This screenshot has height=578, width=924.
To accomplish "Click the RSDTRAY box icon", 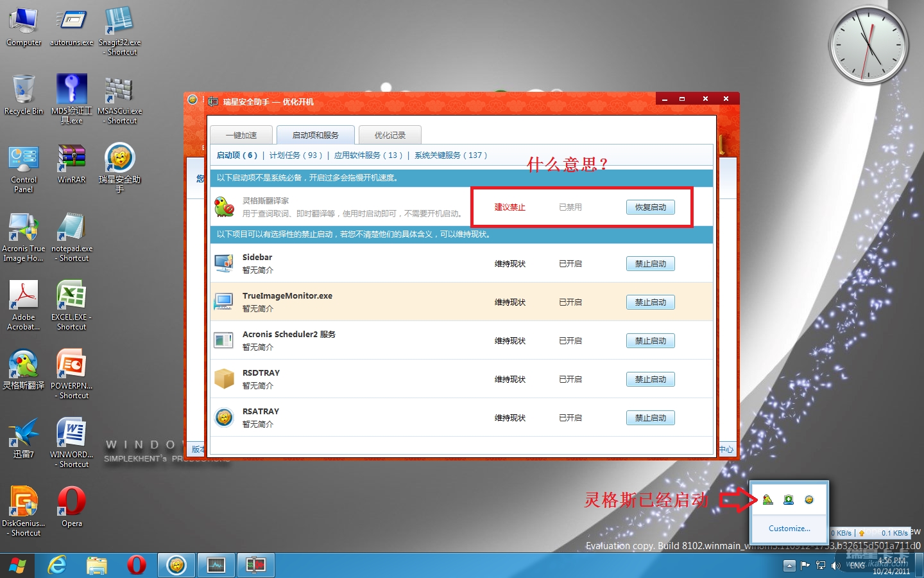I will coord(224,379).
